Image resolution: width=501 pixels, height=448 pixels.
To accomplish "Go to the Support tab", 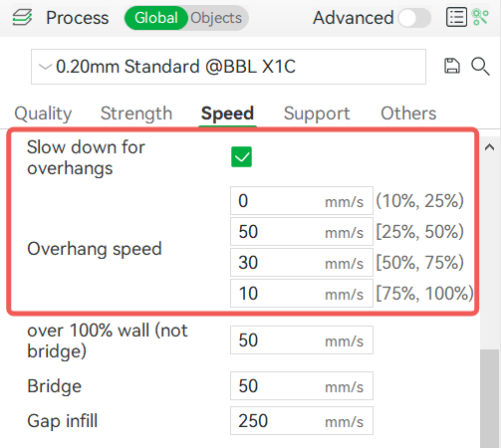I will coord(317,113).
